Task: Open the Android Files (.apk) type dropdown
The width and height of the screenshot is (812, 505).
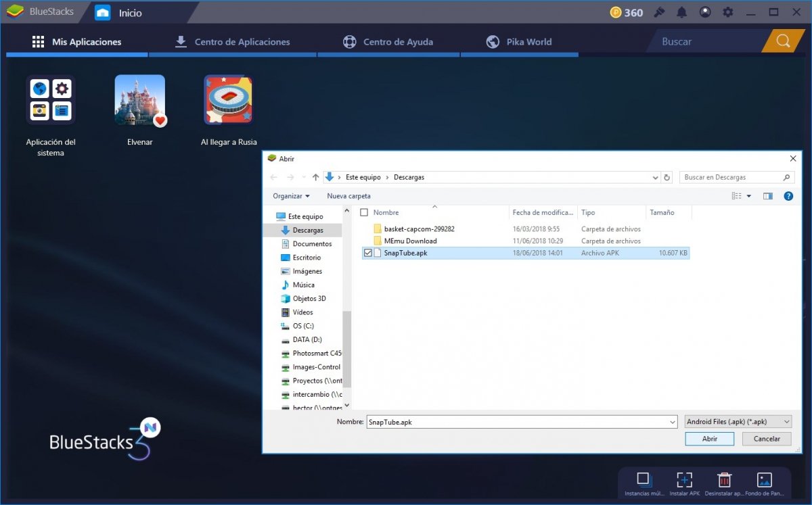Action: coord(738,422)
